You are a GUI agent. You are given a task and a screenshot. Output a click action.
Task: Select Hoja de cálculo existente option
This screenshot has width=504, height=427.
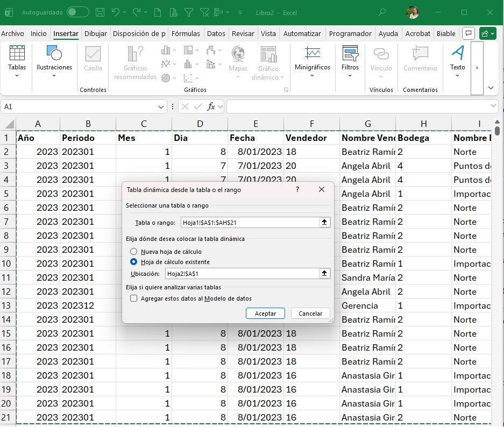pos(134,262)
